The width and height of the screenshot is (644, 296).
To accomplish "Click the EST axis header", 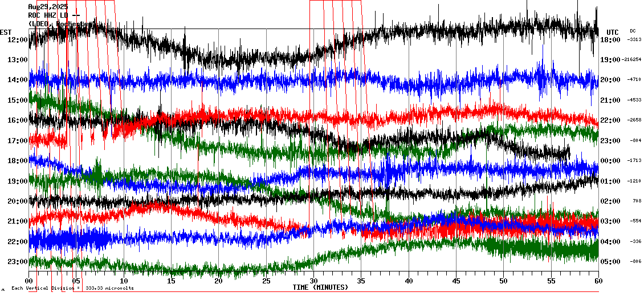I will (6, 32).
